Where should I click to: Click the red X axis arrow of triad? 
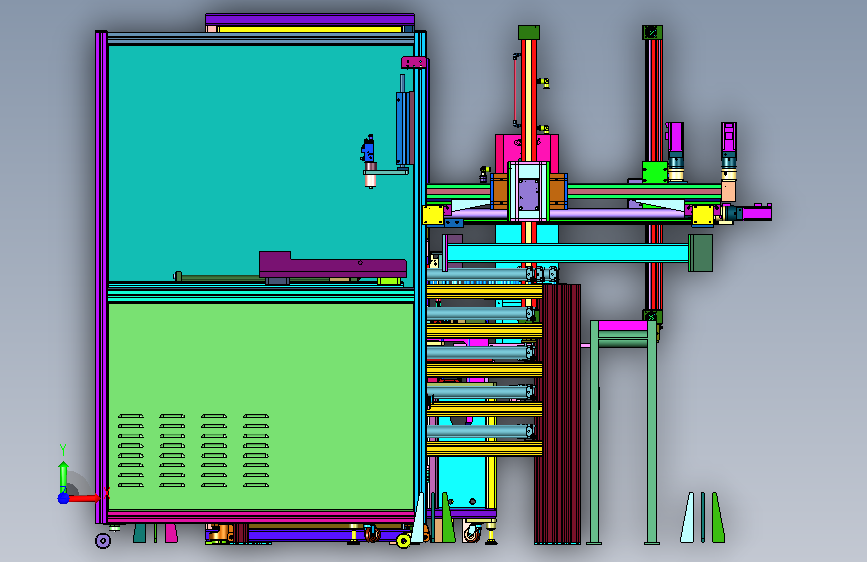click(85, 498)
